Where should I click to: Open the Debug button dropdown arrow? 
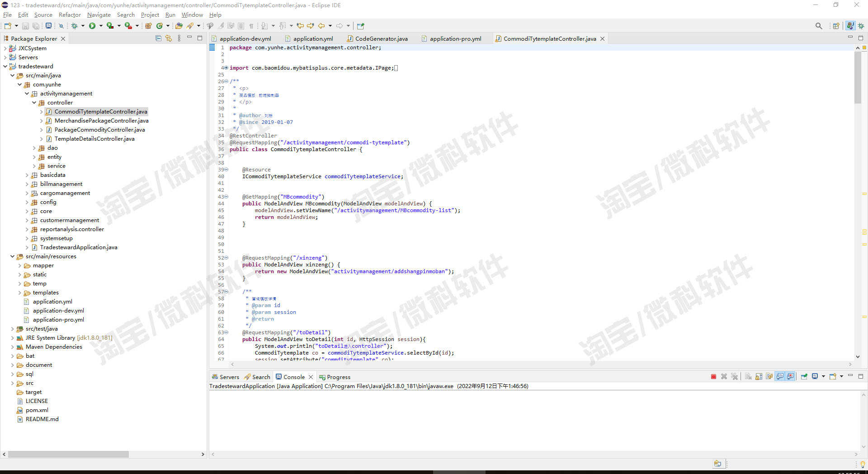[x=83, y=26]
